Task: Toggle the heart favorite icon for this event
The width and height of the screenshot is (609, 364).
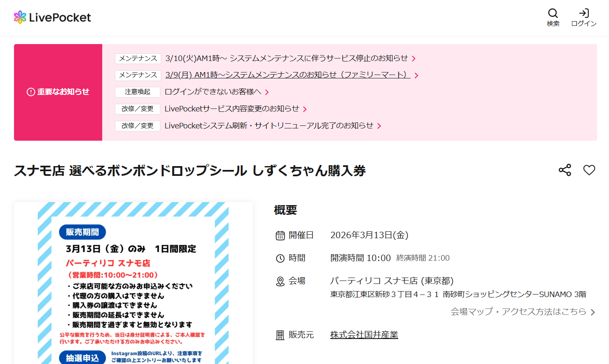Action: tap(589, 170)
